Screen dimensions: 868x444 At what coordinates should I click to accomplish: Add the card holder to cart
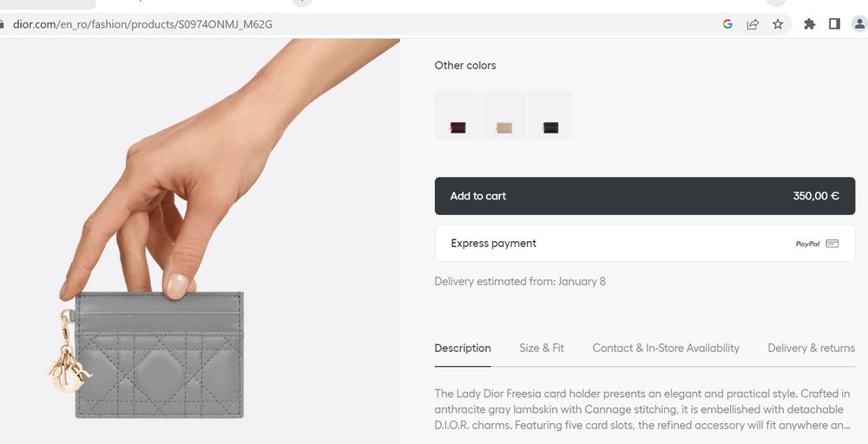[645, 196]
